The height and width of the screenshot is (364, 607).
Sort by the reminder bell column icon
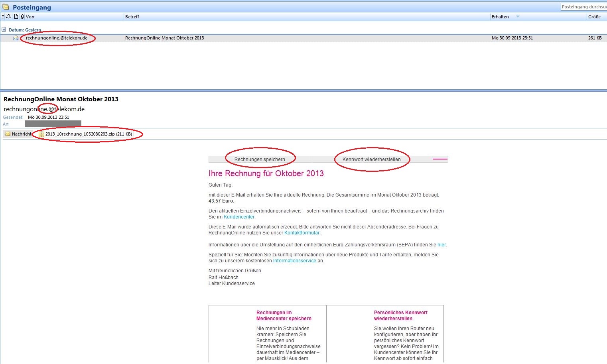point(8,17)
